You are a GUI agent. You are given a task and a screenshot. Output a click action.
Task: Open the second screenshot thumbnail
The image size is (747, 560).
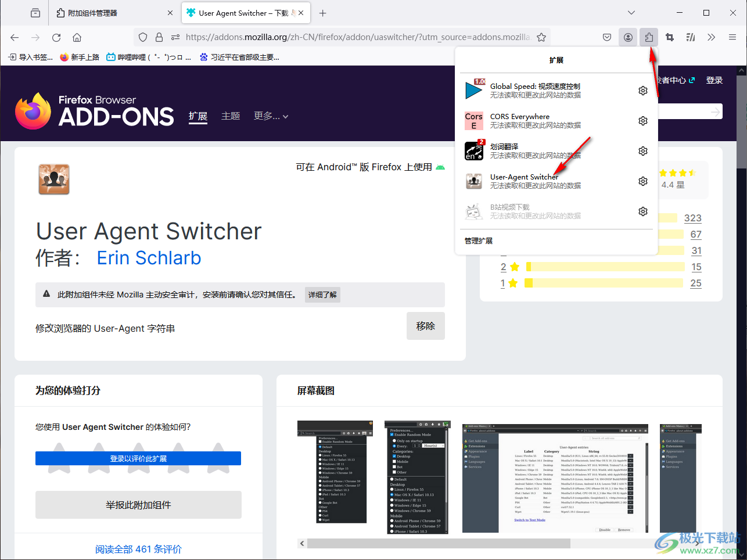coord(417,477)
